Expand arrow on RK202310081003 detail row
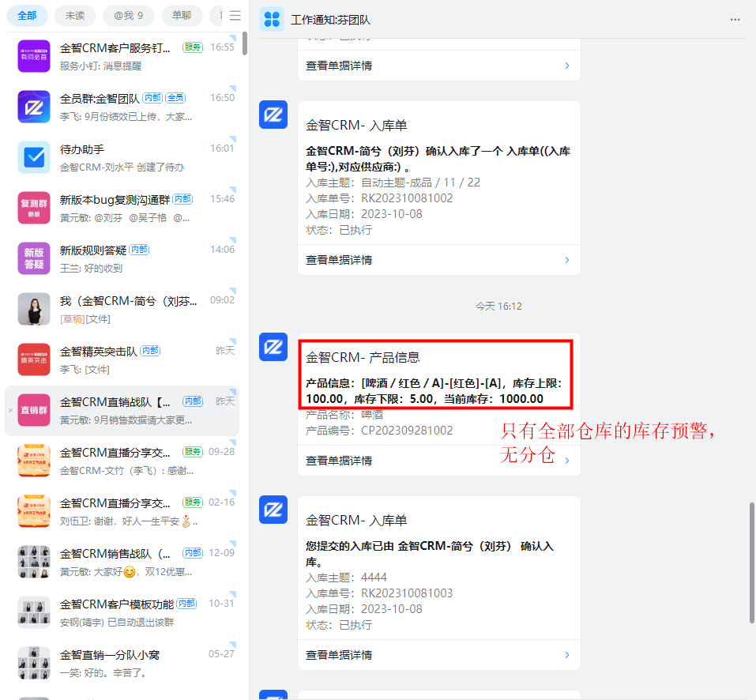This screenshot has height=700, width=756. pos(567,655)
